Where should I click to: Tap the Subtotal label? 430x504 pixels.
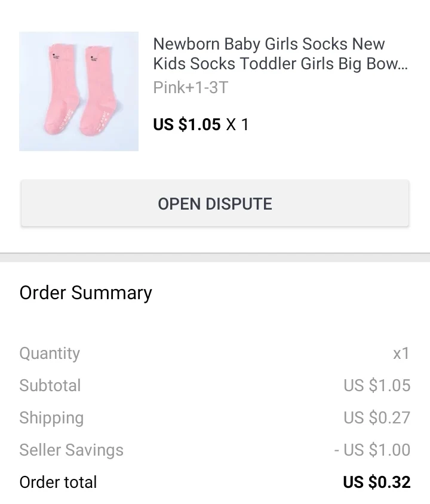point(50,385)
